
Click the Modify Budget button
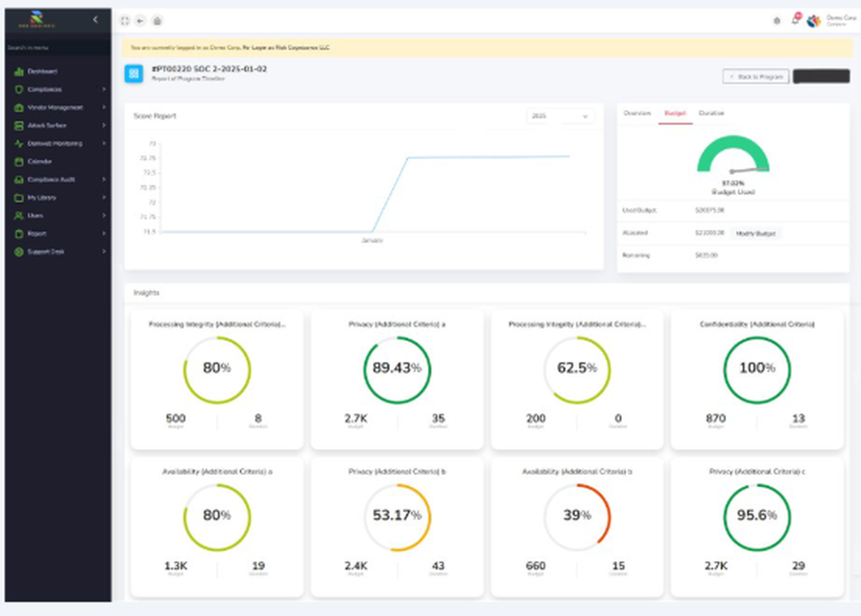tap(756, 234)
